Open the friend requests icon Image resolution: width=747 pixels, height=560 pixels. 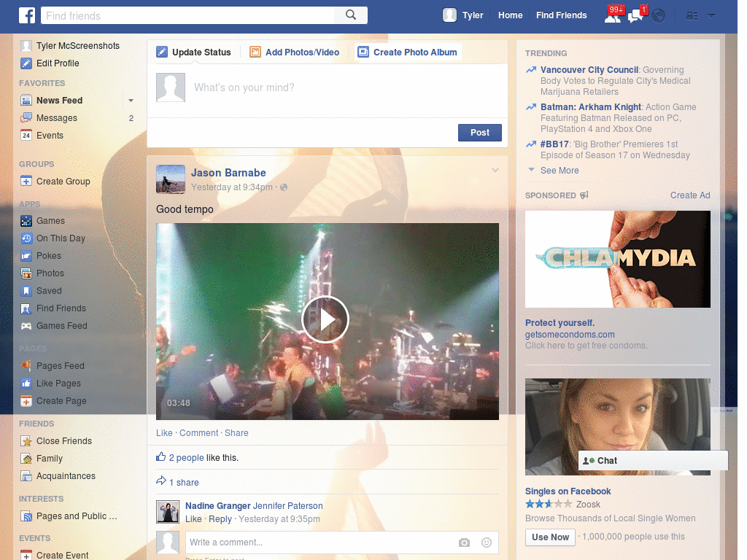click(614, 15)
